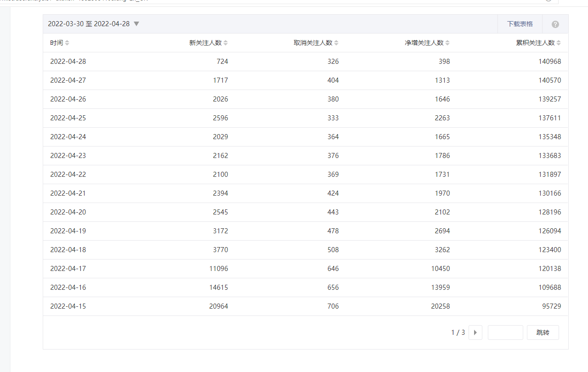Select the 2022-04-28 date cell
The width and height of the screenshot is (588, 372).
pyautogui.click(x=68, y=62)
